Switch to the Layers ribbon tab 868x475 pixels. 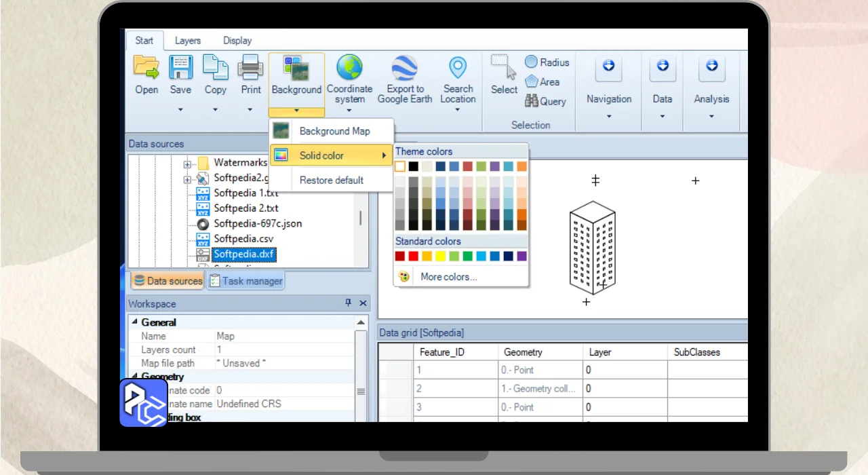(x=188, y=41)
